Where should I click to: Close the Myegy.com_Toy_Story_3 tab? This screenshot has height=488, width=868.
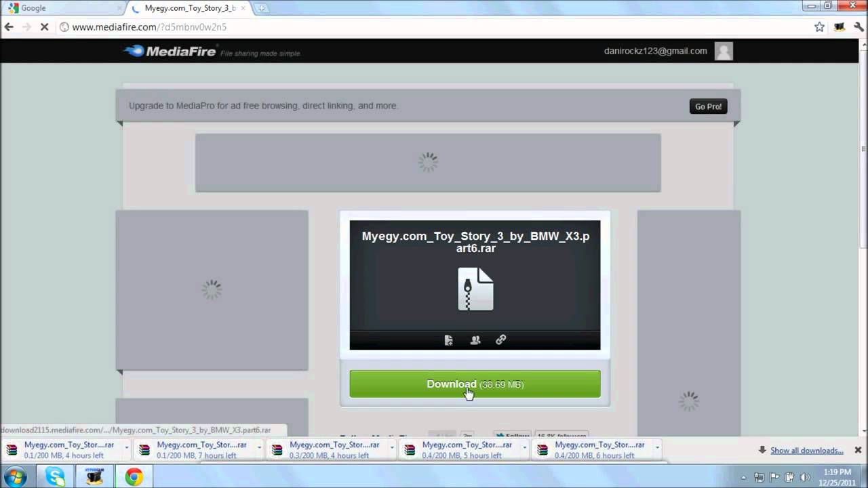click(x=243, y=8)
